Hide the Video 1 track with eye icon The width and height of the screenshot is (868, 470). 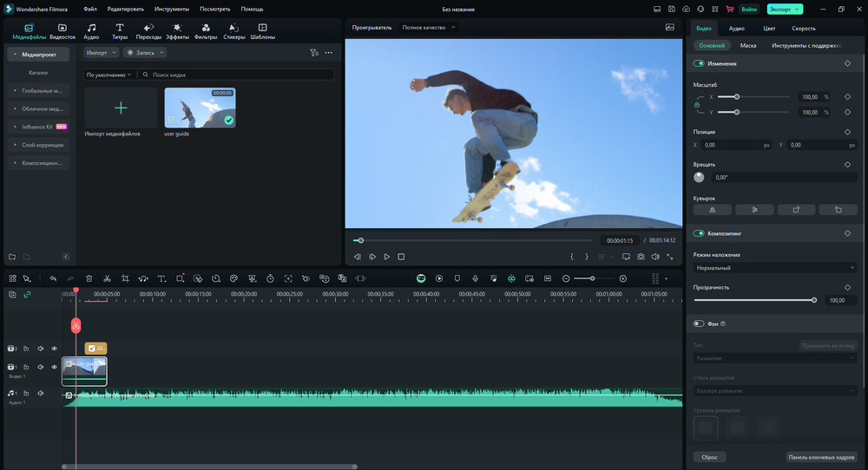[x=54, y=368]
